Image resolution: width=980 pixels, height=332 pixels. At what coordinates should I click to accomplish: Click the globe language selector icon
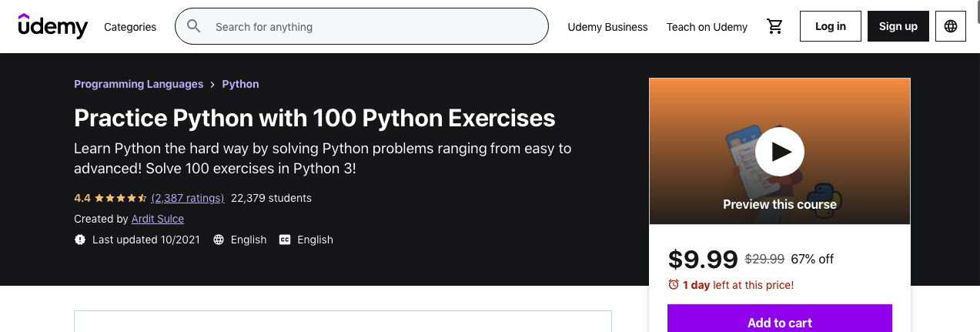[951, 26]
